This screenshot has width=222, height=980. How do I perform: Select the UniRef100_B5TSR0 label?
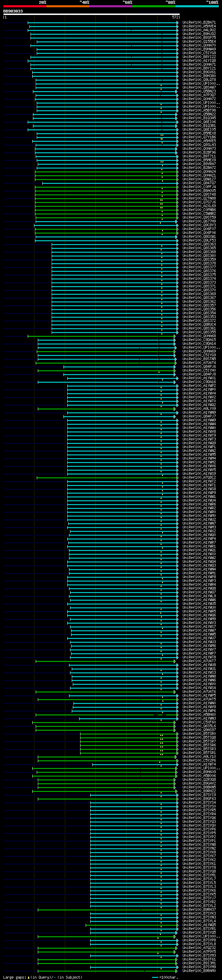coord(199,734)
